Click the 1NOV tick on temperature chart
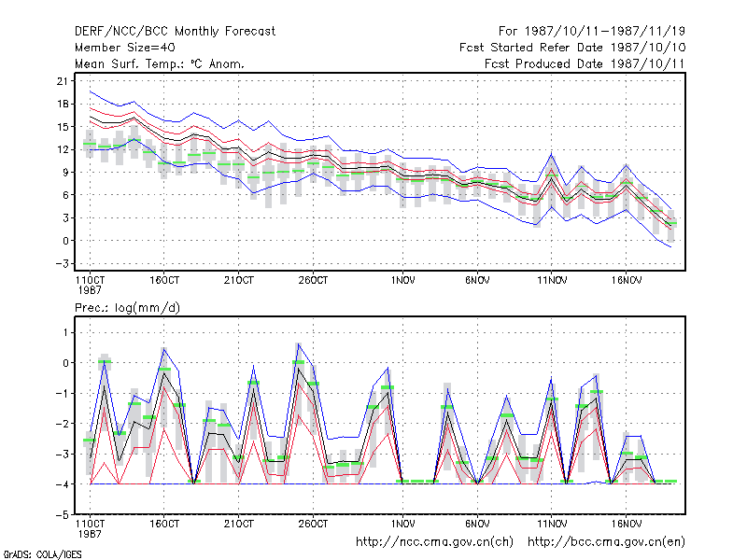Screen dimensions: 747x560 (403, 281)
